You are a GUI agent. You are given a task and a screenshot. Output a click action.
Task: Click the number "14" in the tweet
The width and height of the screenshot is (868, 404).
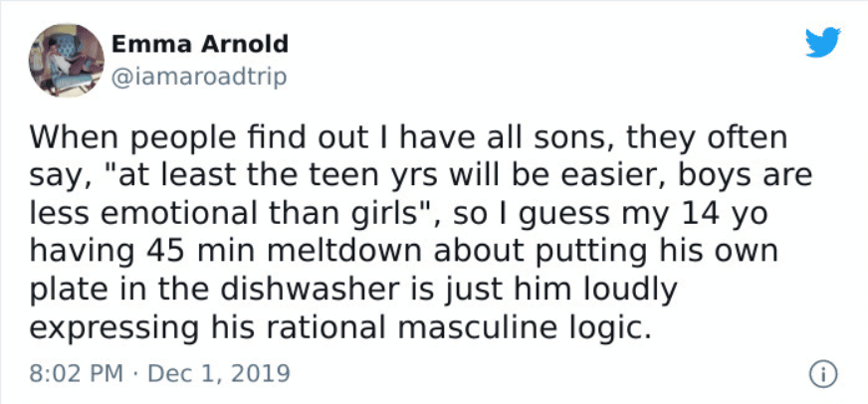pyautogui.click(x=704, y=214)
